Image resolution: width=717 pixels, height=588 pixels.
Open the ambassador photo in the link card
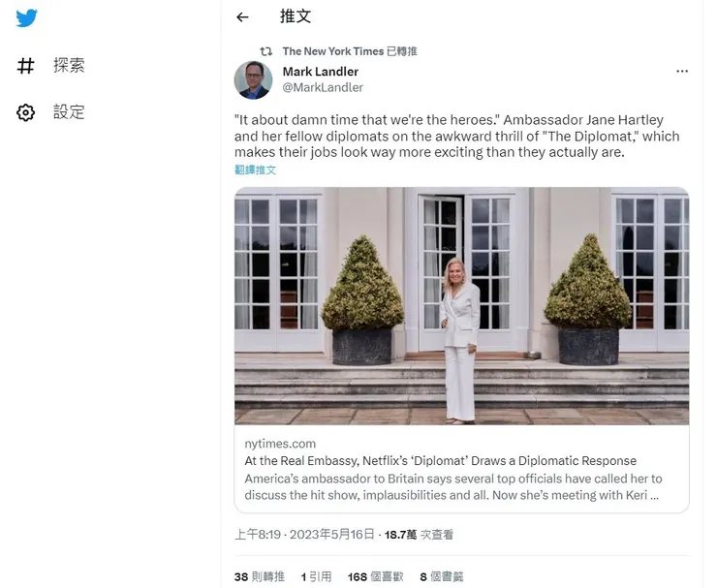pyautogui.click(x=462, y=306)
